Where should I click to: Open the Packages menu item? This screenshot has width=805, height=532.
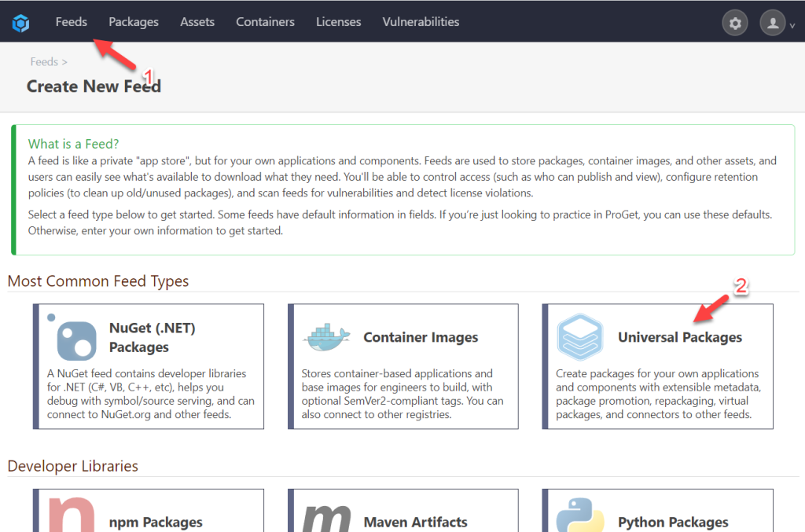(x=134, y=22)
